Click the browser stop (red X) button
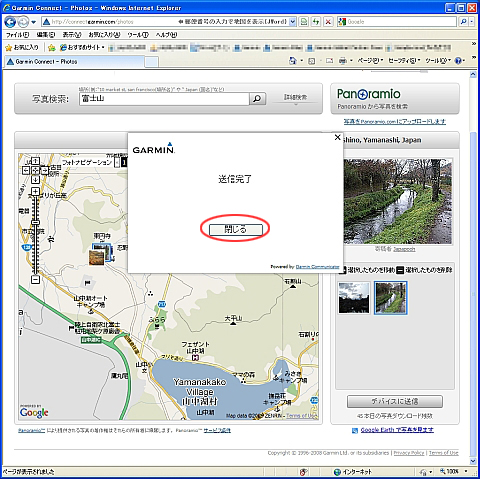 [328, 22]
